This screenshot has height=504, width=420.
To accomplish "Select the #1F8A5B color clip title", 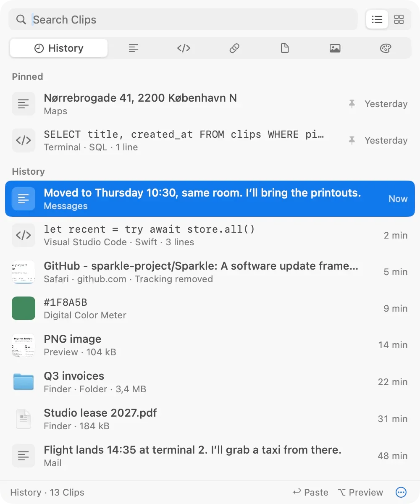I will pyautogui.click(x=66, y=302).
